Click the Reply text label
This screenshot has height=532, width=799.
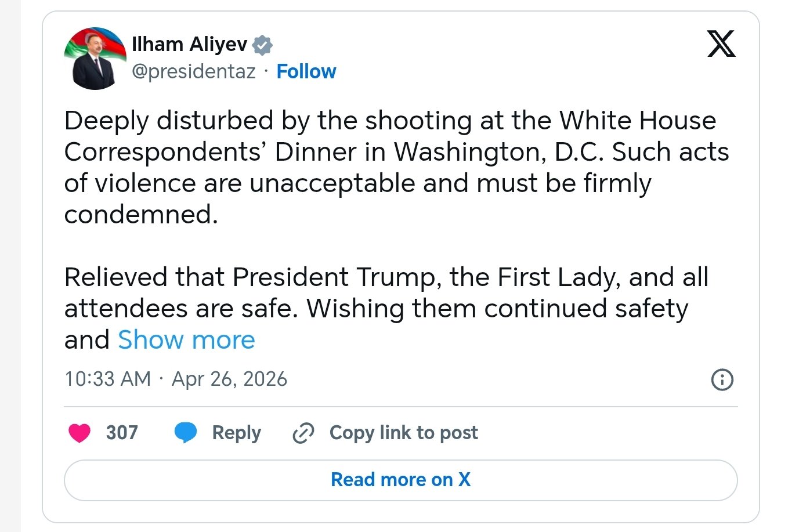point(236,433)
